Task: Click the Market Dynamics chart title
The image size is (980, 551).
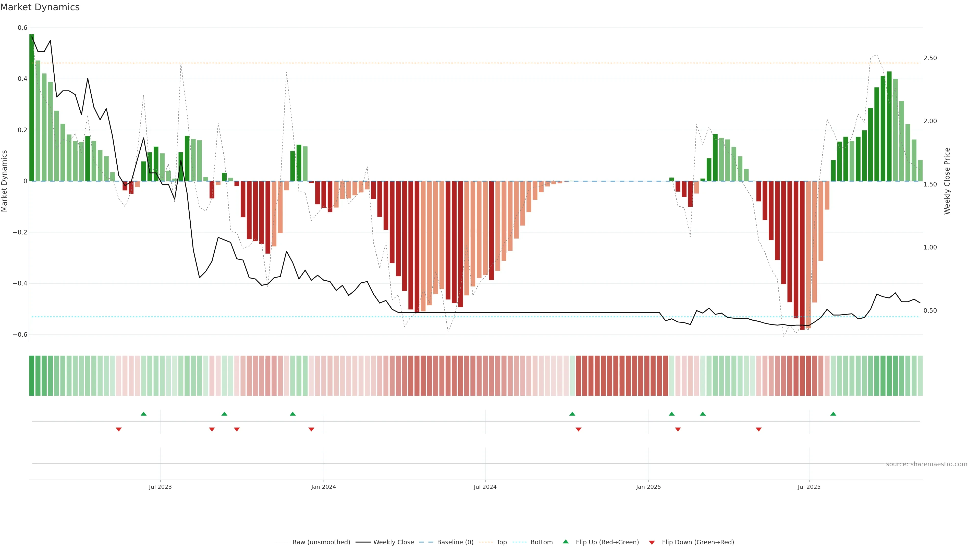Action: 40,7
